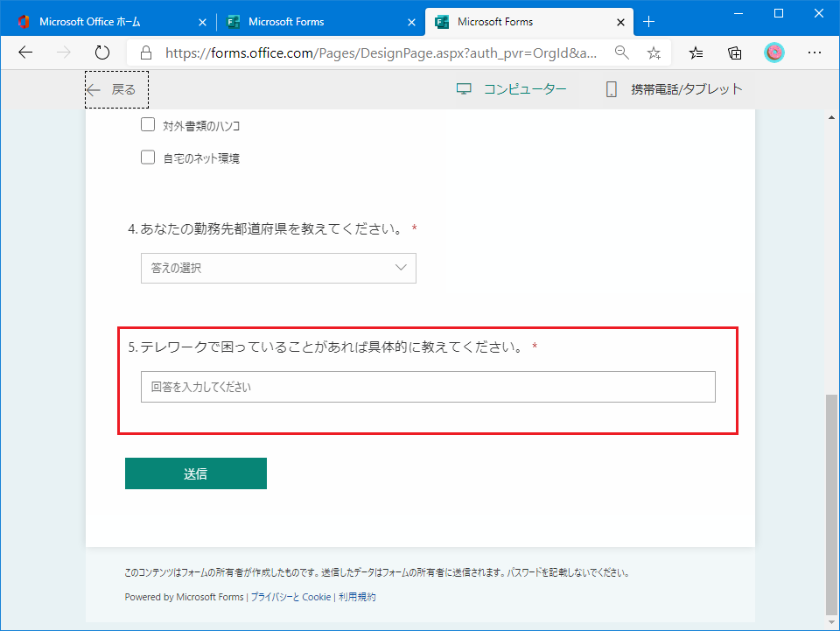The image size is (840, 631).
Task: Open the 利用規約 link
Action: 357,597
